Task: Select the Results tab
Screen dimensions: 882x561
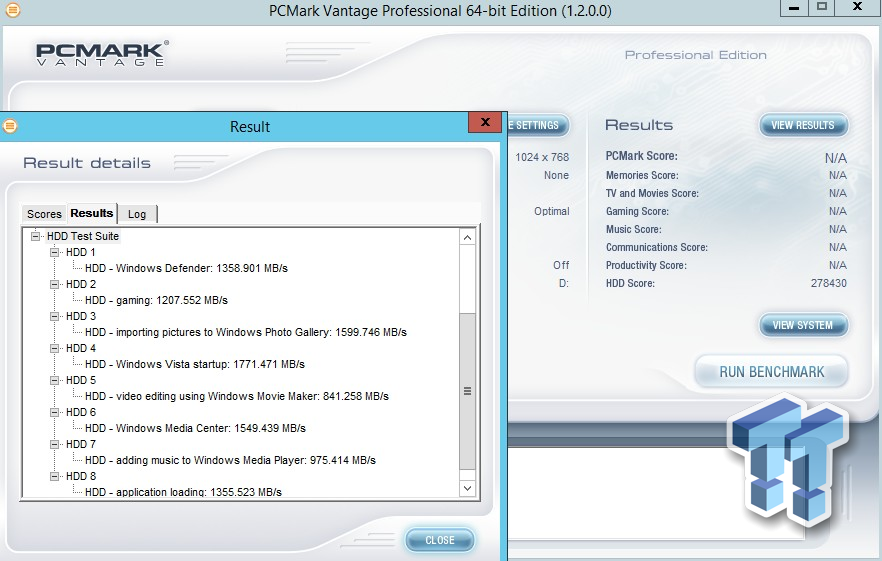Action: (x=92, y=213)
